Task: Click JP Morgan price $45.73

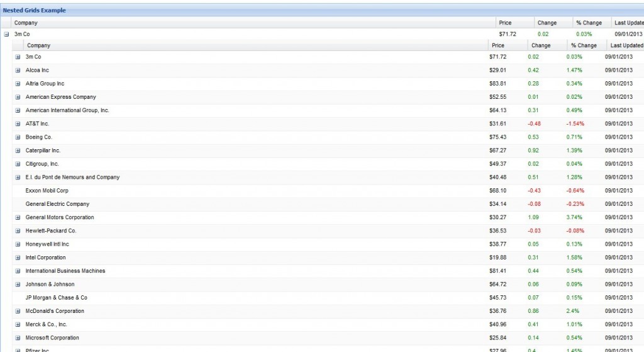Action: pos(498,298)
